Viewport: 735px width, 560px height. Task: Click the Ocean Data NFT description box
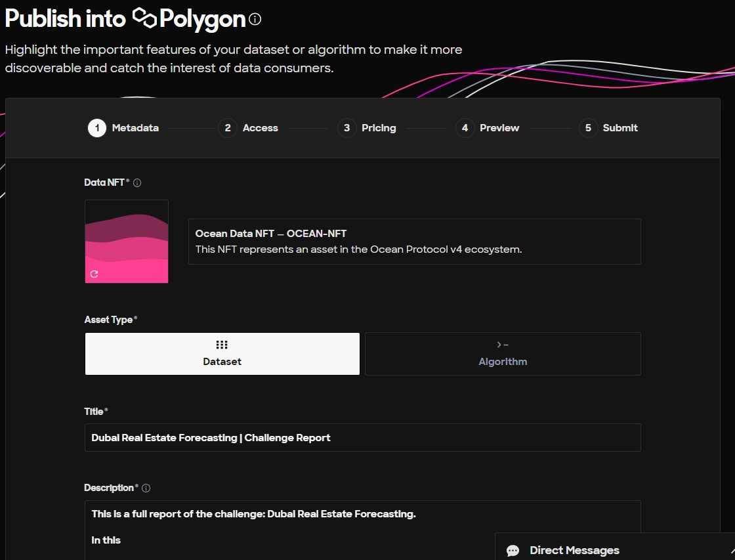click(x=414, y=242)
